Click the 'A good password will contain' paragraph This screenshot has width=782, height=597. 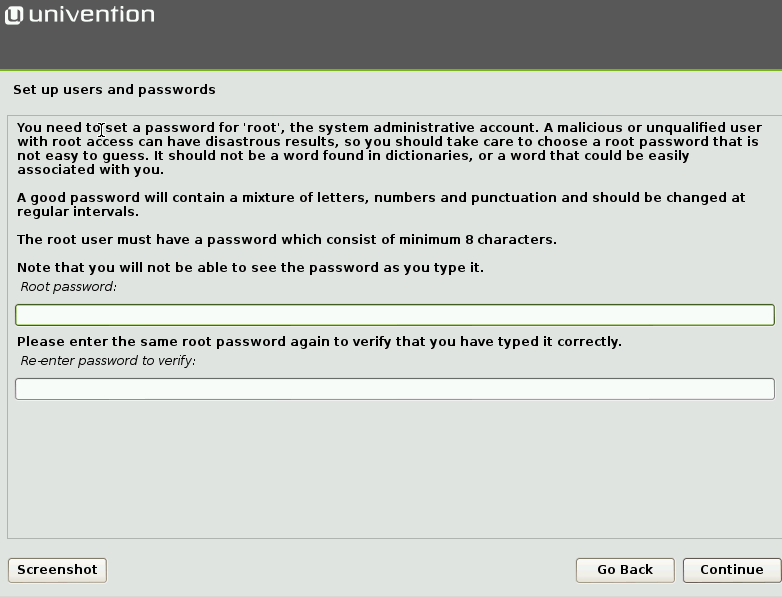click(x=381, y=204)
